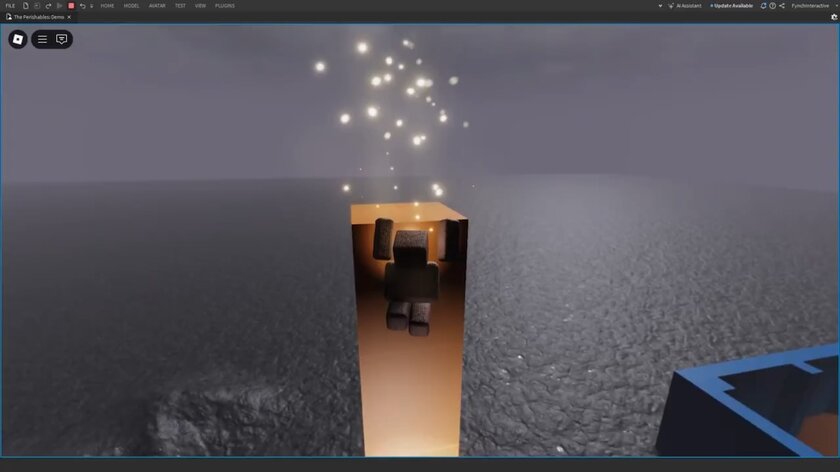This screenshot has height=472, width=840.
Task: Close The Perishables: Demo tab
Action: (x=69, y=17)
